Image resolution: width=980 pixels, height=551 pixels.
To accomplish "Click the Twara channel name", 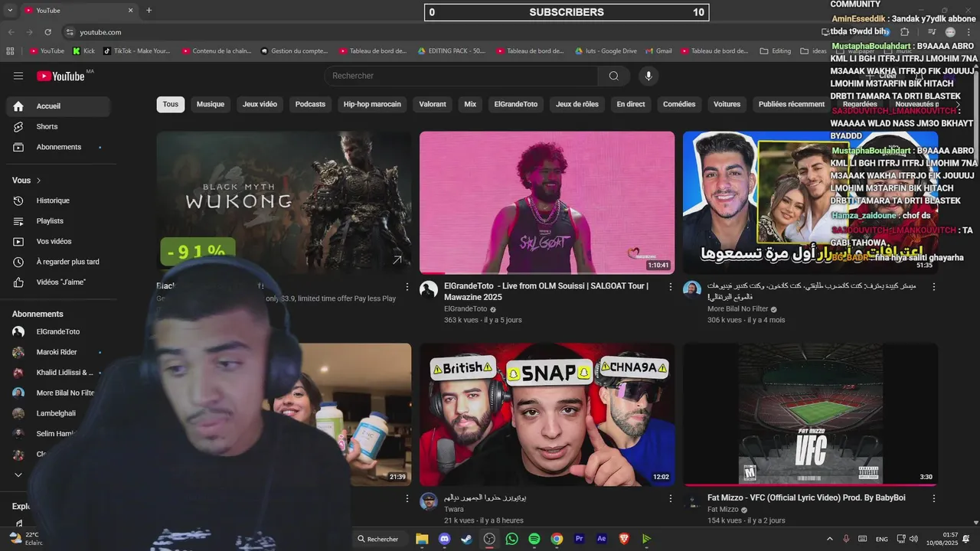I will click(x=454, y=510).
